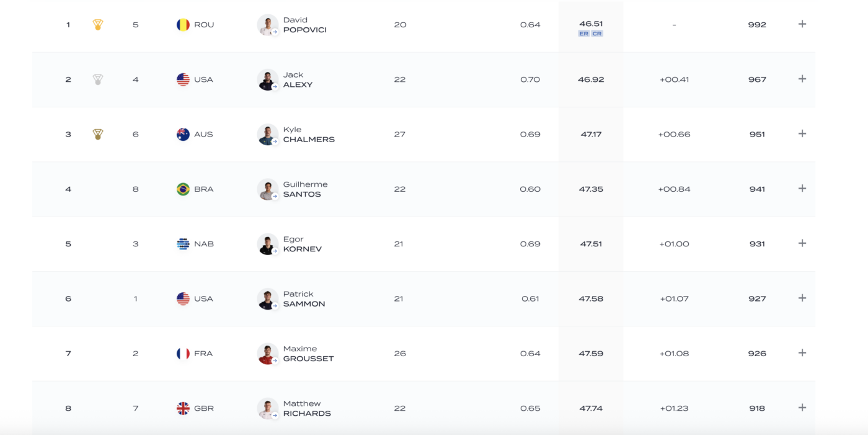Click the ER record badge under 46.51
Image resolution: width=868 pixels, height=435 pixels.
[x=583, y=34]
